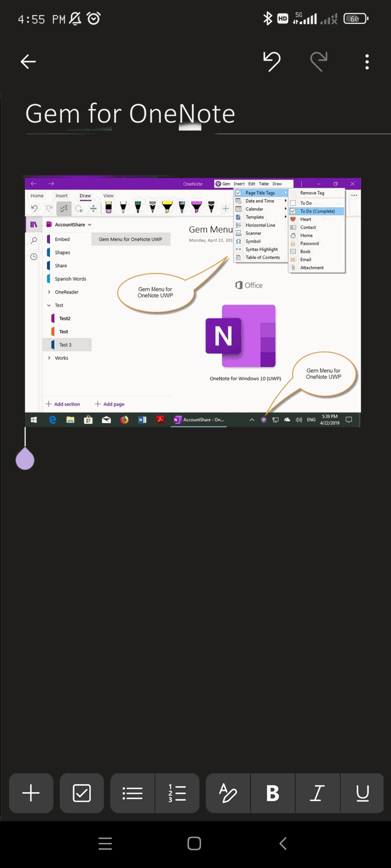This screenshot has width=391, height=868.
Task: Open Gem menu in the embedded screenshot
Action: [223, 184]
